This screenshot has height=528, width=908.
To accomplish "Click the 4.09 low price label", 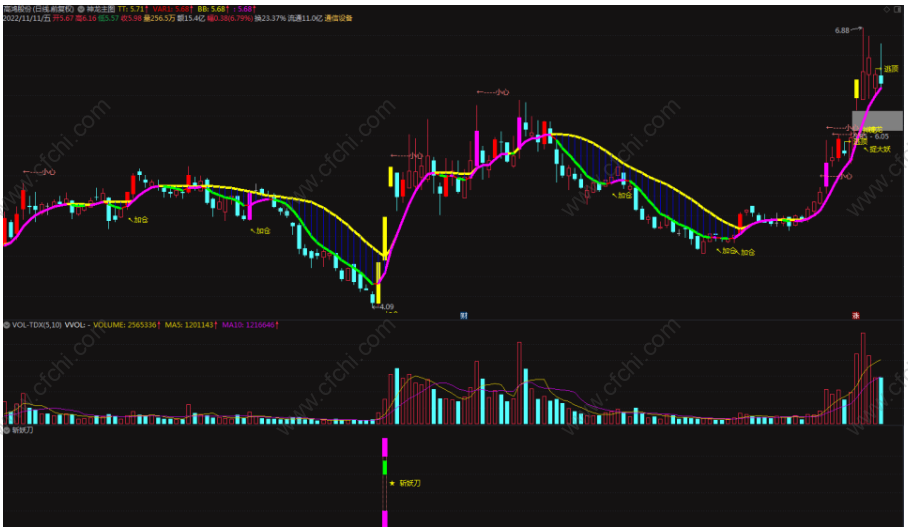I will click(386, 306).
